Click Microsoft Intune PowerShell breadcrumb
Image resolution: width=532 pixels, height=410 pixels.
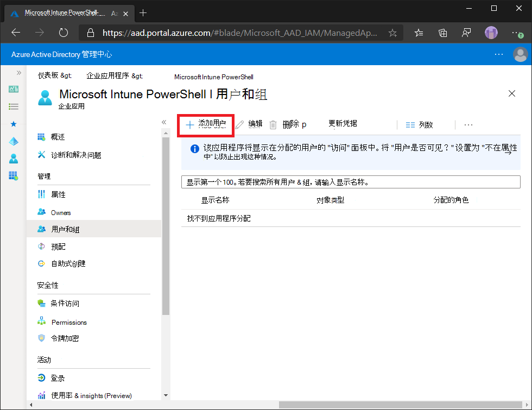click(214, 77)
